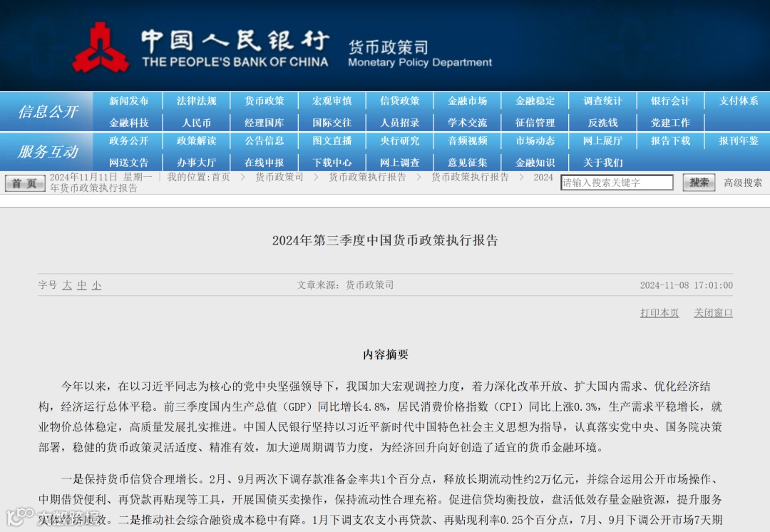The height and width of the screenshot is (532, 770).
Task: Open 网上调查 menu item
Action: point(400,163)
